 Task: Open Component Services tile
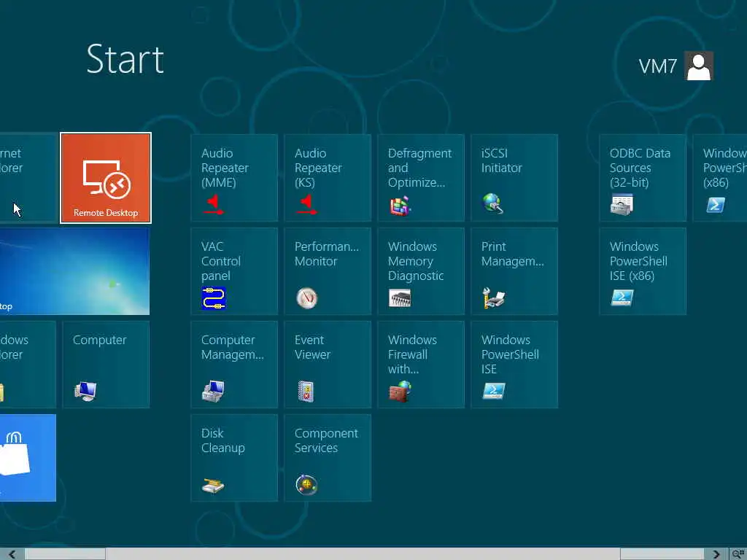click(328, 458)
